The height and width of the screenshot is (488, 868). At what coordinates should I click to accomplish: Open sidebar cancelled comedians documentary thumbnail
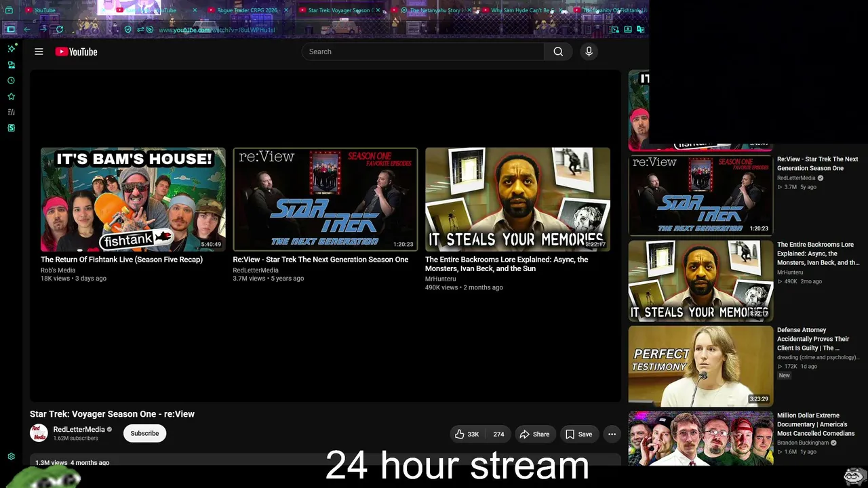click(701, 439)
